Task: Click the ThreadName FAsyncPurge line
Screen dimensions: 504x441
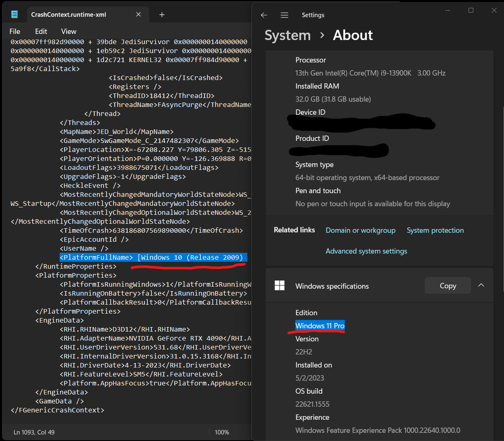Action: click(180, 105)
